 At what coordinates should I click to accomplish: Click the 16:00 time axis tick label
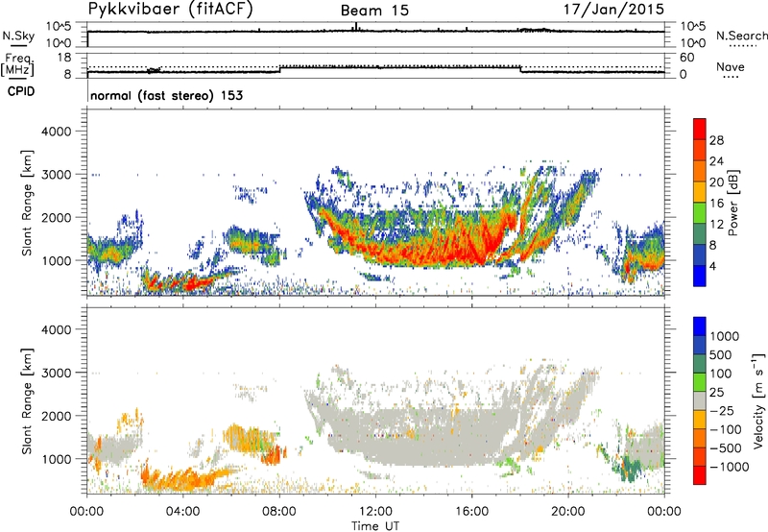(x=471, y=512)
